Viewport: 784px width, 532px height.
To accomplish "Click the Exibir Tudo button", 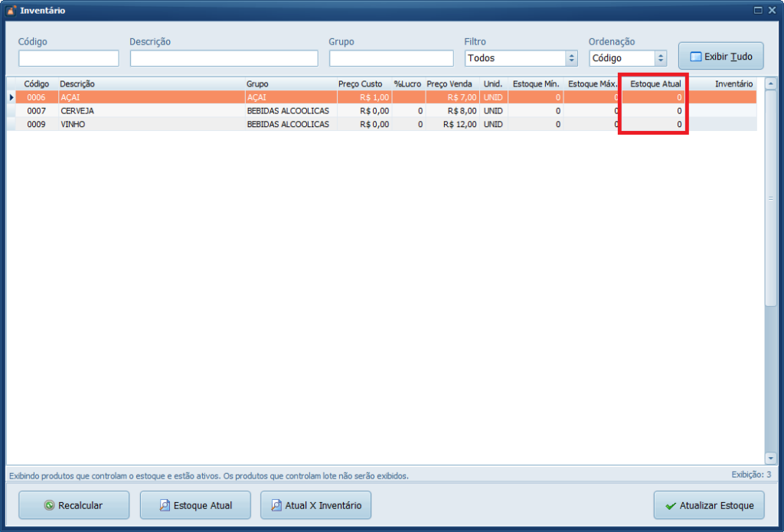I will 720,57.
